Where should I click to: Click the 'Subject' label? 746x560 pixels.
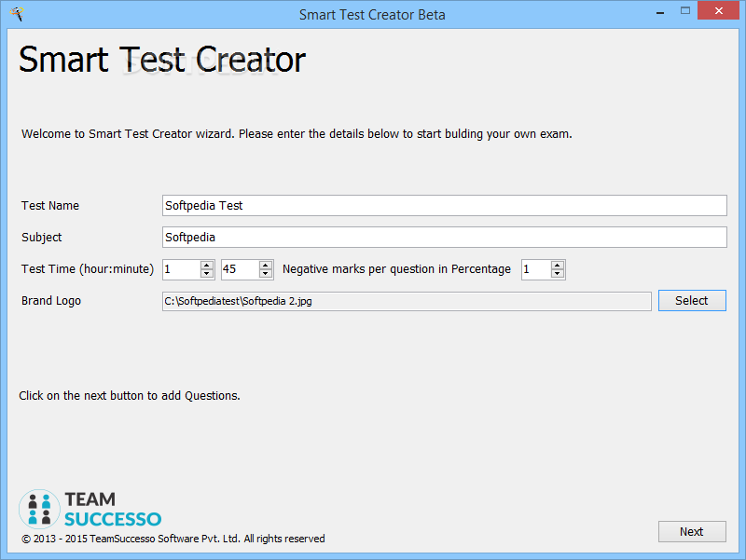click(x=41, y=238)
